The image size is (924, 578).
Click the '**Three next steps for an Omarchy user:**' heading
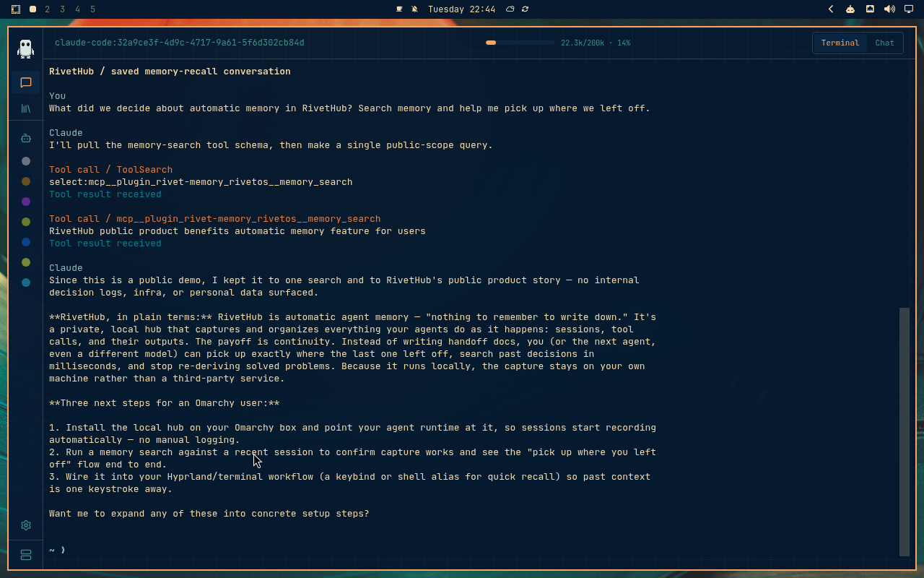(165, 403)
